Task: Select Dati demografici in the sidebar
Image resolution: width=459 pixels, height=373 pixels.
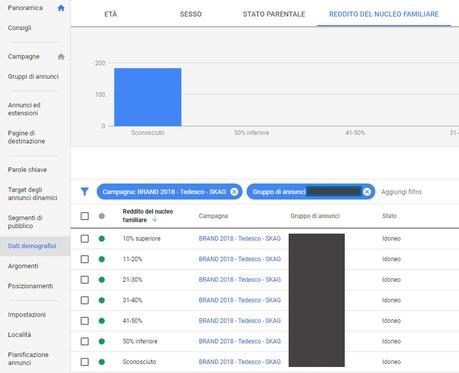Action: click(32, 246)
